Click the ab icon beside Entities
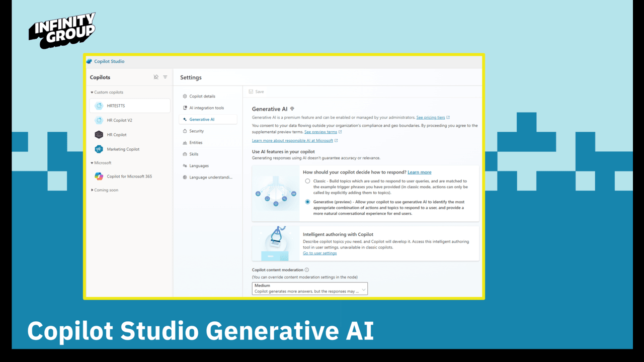Image resolution: width=644 pixels, height=362 pixels. click(x=185, y=143)
